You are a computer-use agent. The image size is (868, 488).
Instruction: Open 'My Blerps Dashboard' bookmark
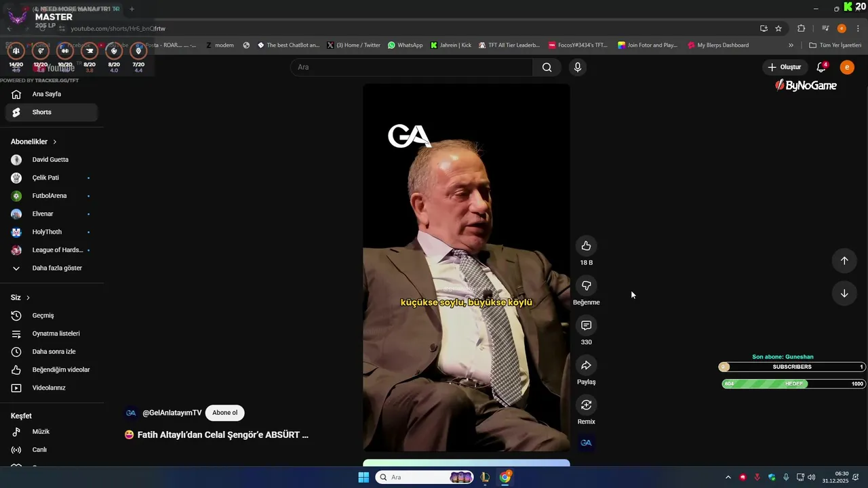[x=718, y=45]
